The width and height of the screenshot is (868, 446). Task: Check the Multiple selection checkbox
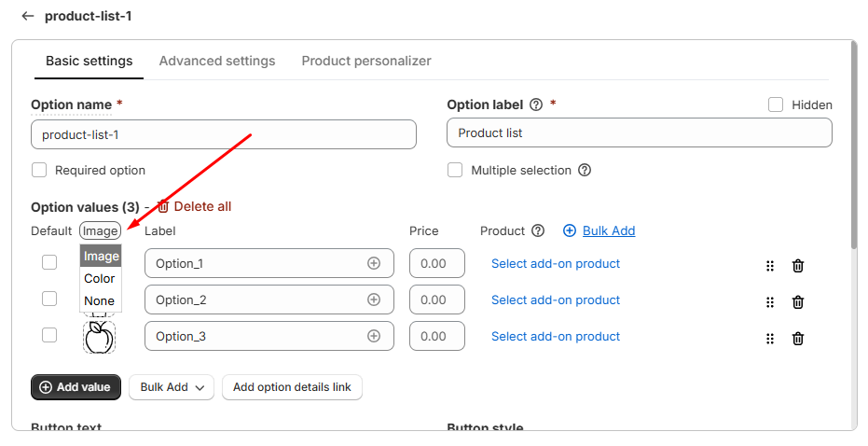tap(455, 170)
